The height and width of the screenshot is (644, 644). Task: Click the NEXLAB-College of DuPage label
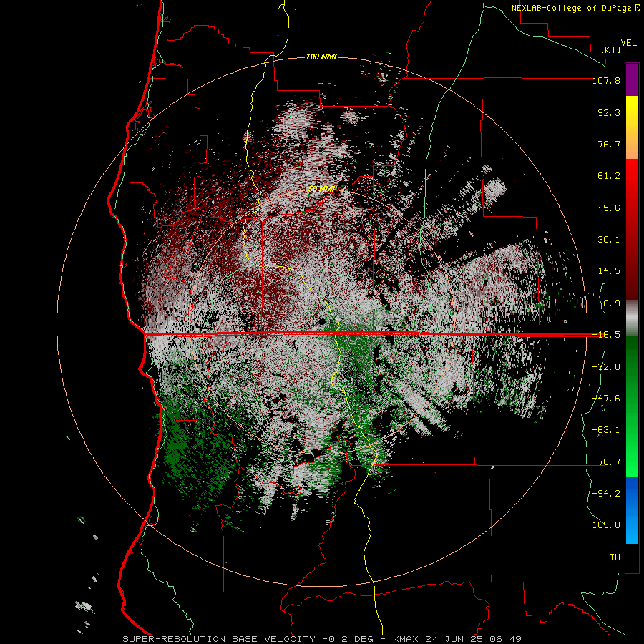click(x=572, y=8)
